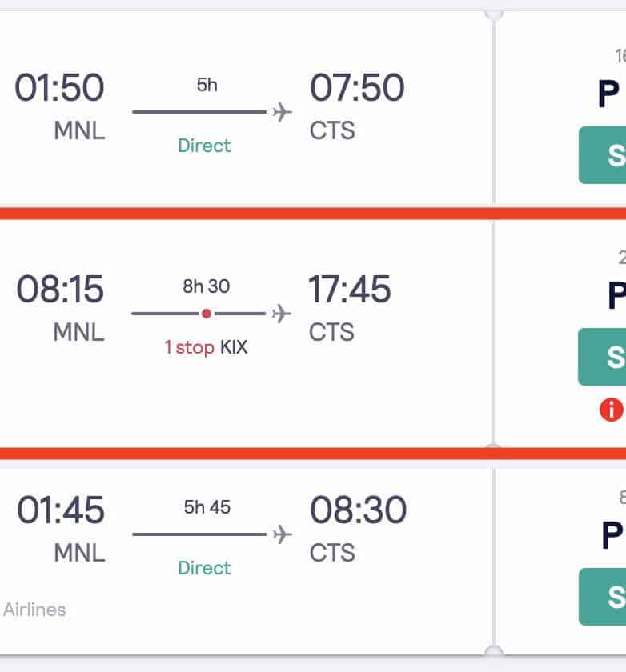This screenshot has width=626, height=672.
Task: Click the airplane icon on the 08:15 flight
Action: [x=281, y=314]
